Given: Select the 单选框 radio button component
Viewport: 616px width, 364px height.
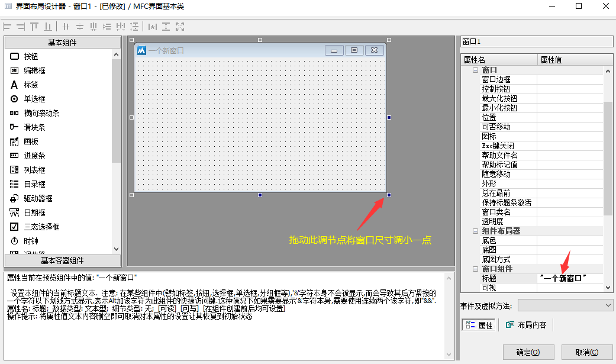Looking at the screenshot, I should (x=34, y=99).
